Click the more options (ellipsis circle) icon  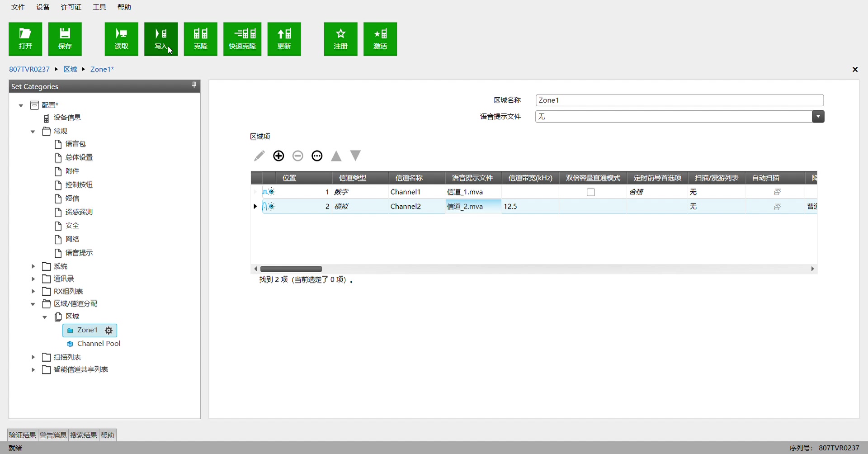317,156
